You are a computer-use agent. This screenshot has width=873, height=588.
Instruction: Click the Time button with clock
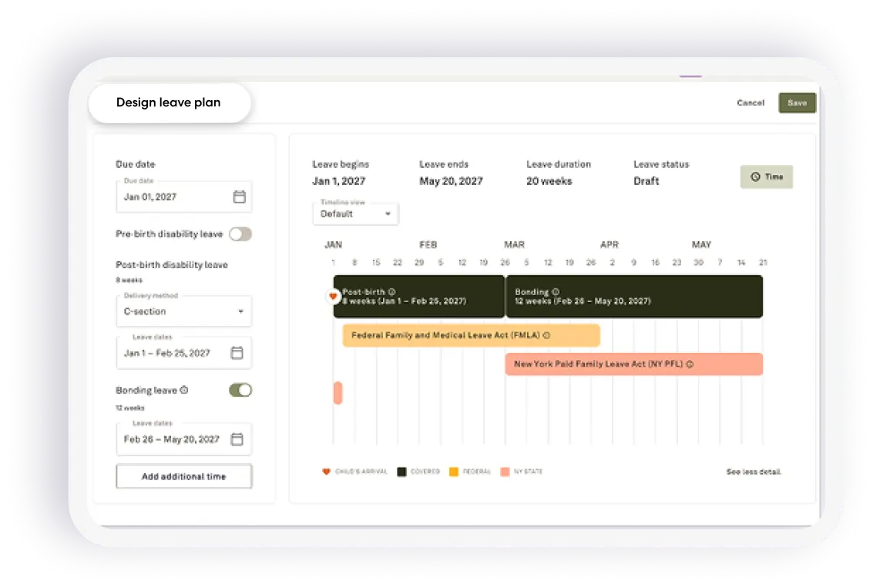[767, 176]
